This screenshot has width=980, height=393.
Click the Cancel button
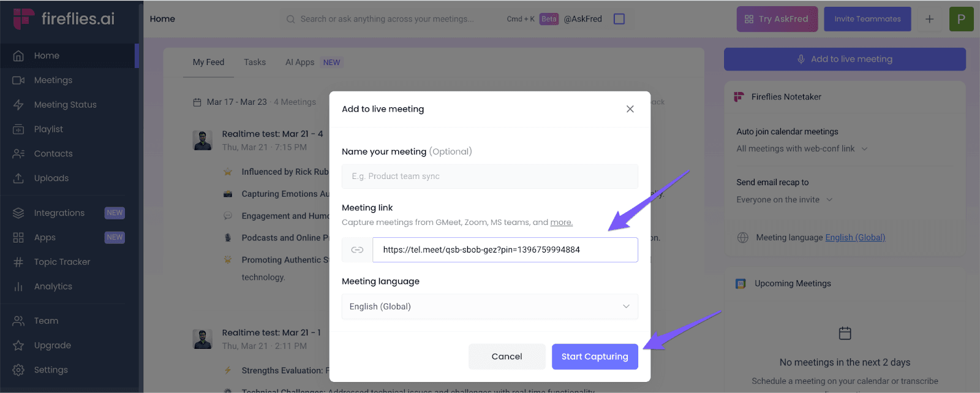pyautogui.click(x=507, y=357)
